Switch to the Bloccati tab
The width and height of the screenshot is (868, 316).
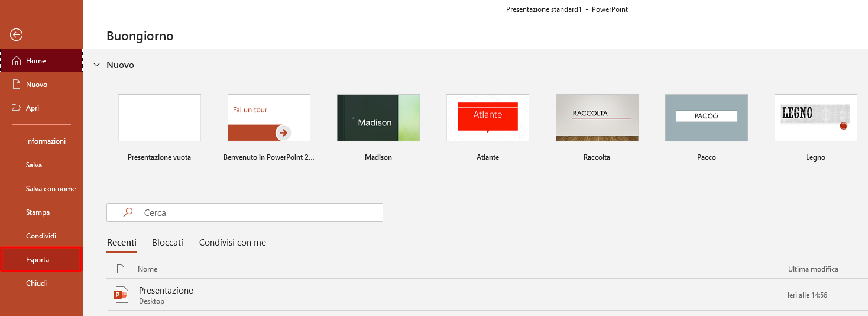pyautogui.click(x=167, y=243)
